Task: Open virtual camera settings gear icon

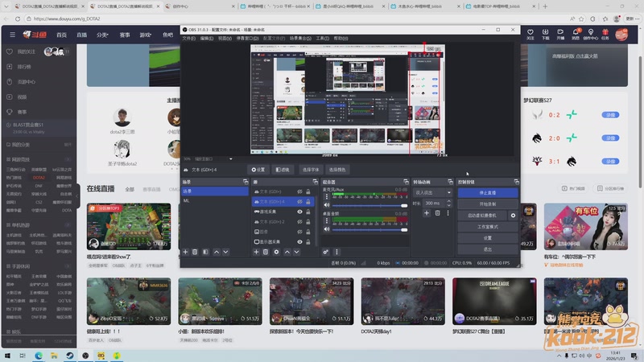Action: 513,216
